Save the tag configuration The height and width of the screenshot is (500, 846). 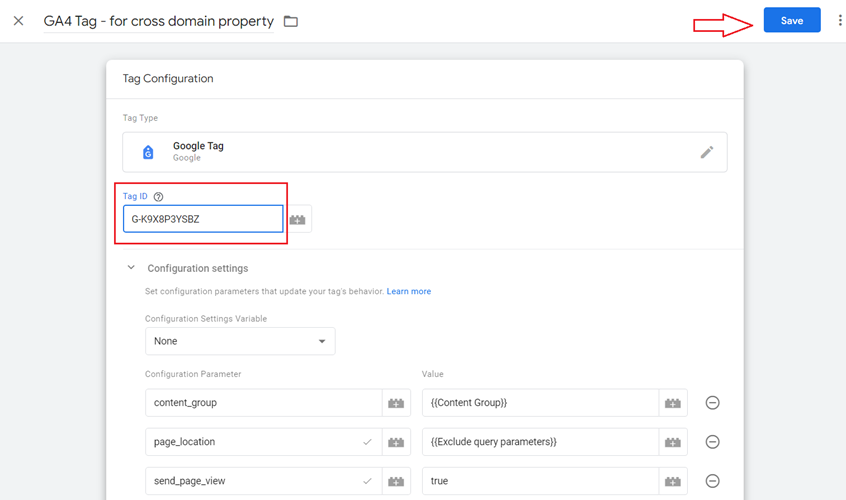792,20
